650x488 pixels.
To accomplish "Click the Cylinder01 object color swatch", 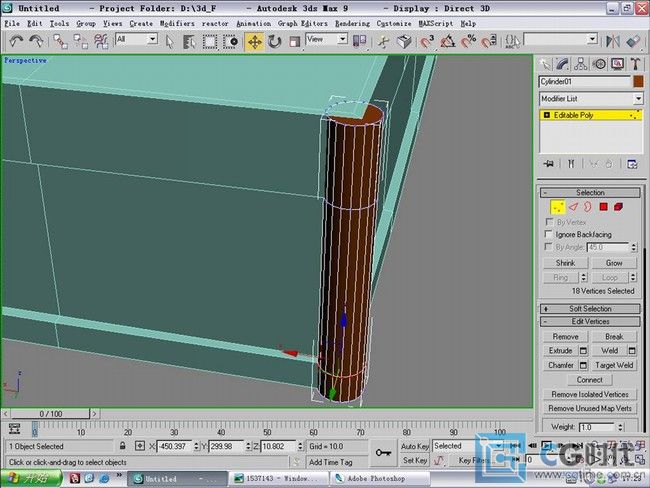I will [x=638, y=82].
